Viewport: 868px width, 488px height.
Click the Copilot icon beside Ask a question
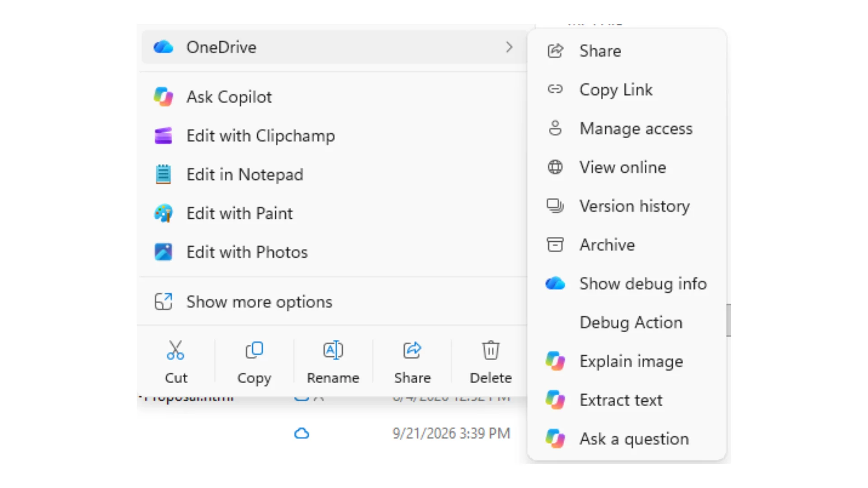coord(555,439)
